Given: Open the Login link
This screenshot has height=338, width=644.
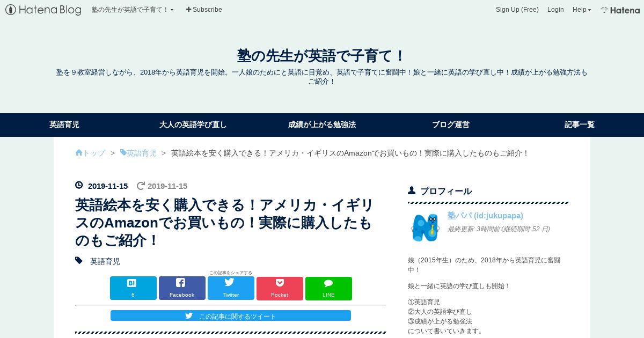Looking at the screenshot, I should (555, 10).
